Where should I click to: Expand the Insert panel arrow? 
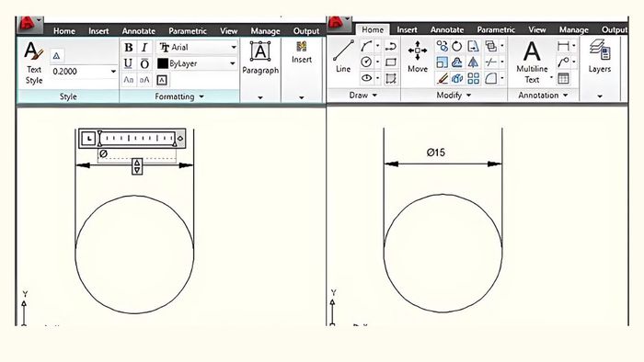click(302, 97)
